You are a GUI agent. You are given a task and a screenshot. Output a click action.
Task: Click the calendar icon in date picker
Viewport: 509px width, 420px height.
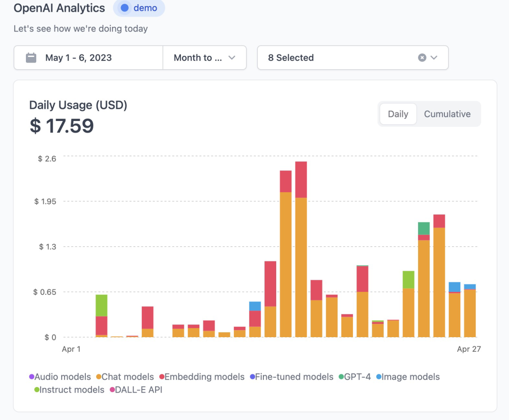point(31,58)
